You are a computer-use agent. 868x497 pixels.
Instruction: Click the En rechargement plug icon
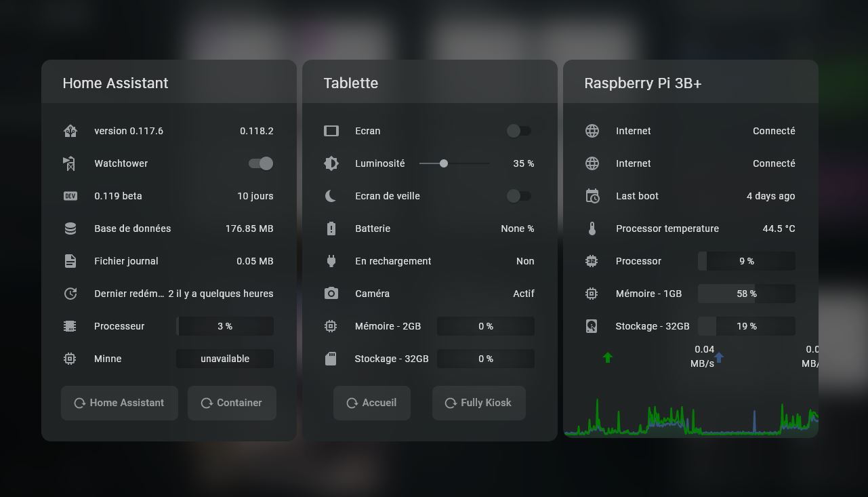[x=331, y=261]
